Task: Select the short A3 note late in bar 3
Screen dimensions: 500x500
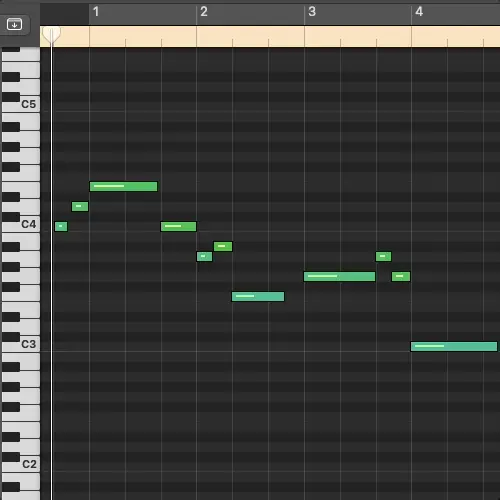Action: [x=383, y=256]
